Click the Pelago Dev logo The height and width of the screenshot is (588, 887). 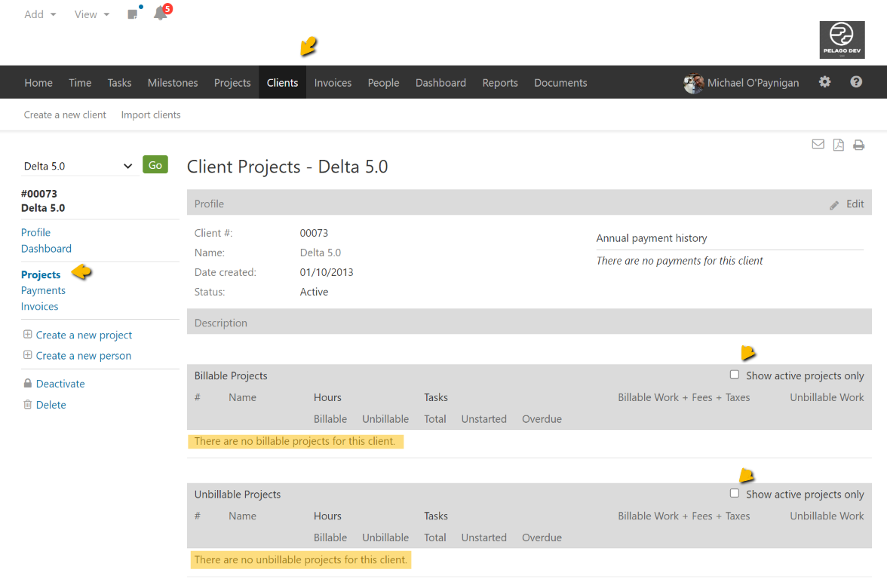click(842, 40)
